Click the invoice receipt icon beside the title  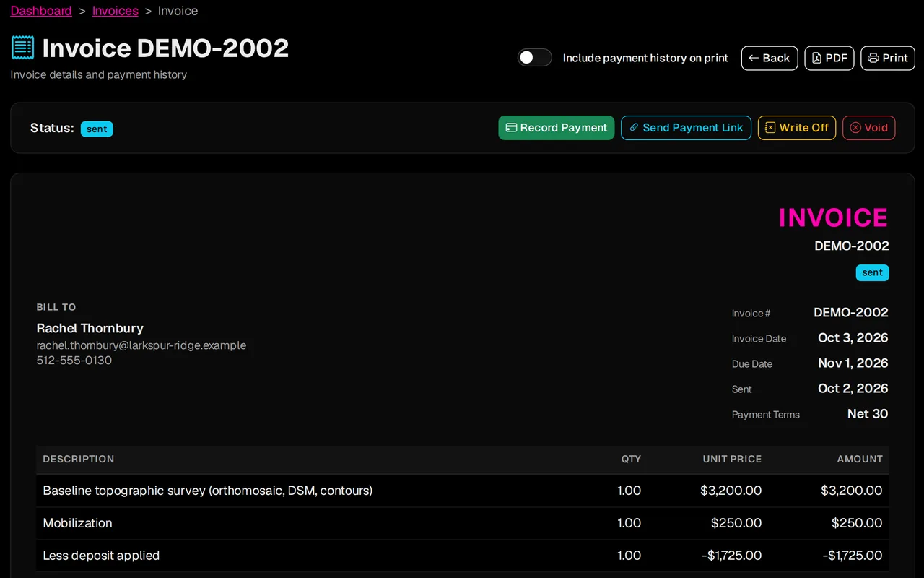point(22,48)
